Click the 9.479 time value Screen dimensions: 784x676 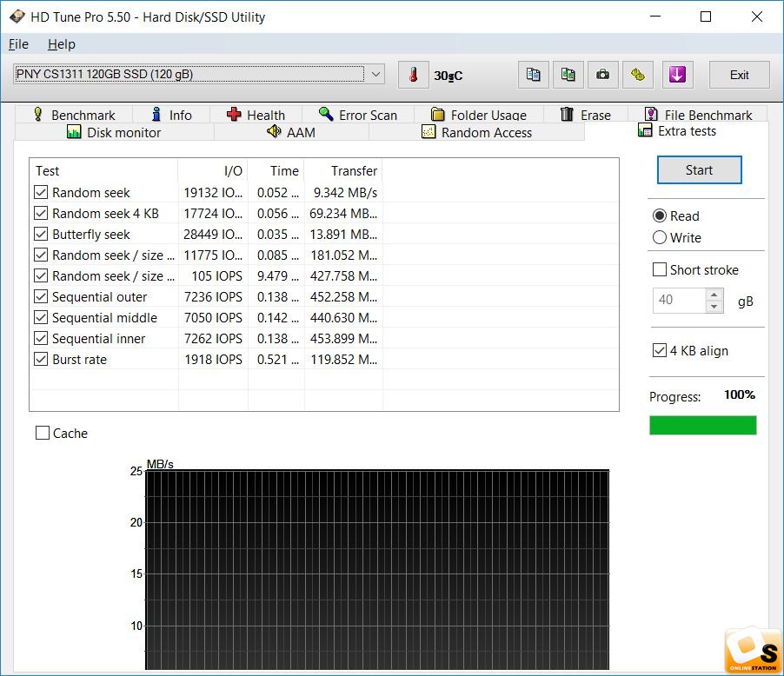coord(277,276)
